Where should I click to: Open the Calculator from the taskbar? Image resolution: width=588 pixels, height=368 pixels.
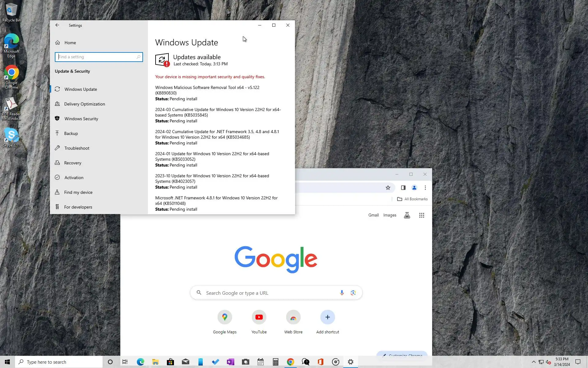(275, 362)
